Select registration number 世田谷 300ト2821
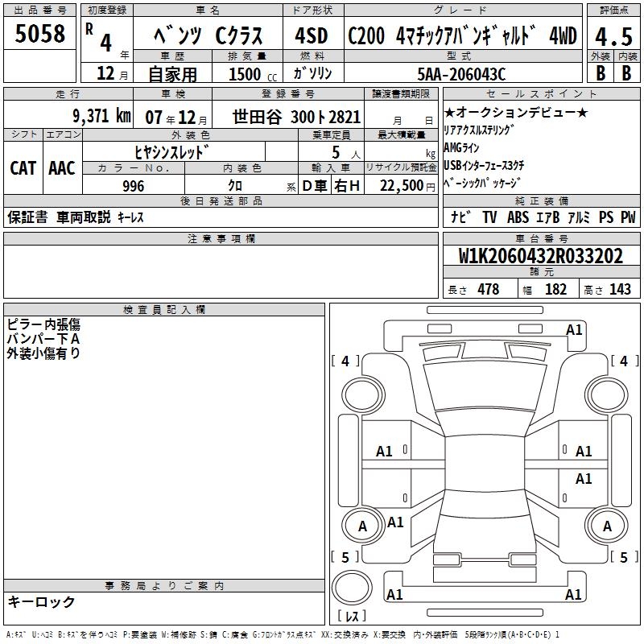The height and width of the screenshot is (644, 644). 297,116
